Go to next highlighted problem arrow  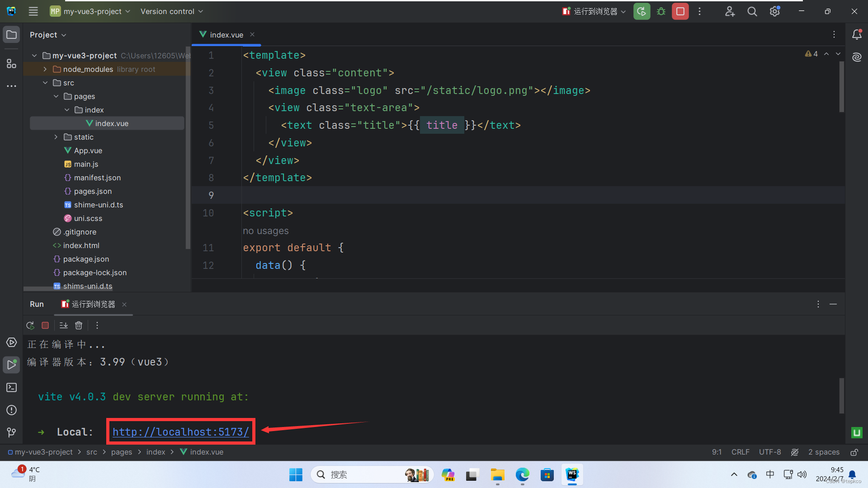[838, 54]
